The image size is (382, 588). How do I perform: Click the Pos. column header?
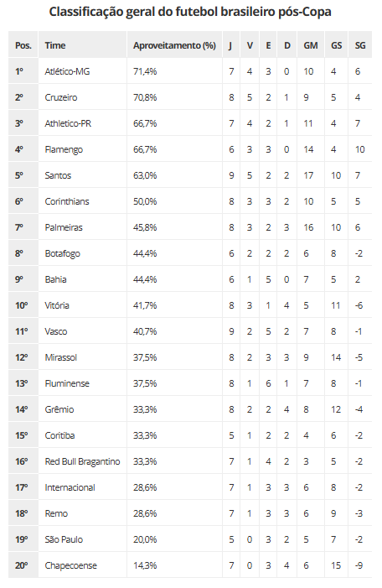point(23,45)
